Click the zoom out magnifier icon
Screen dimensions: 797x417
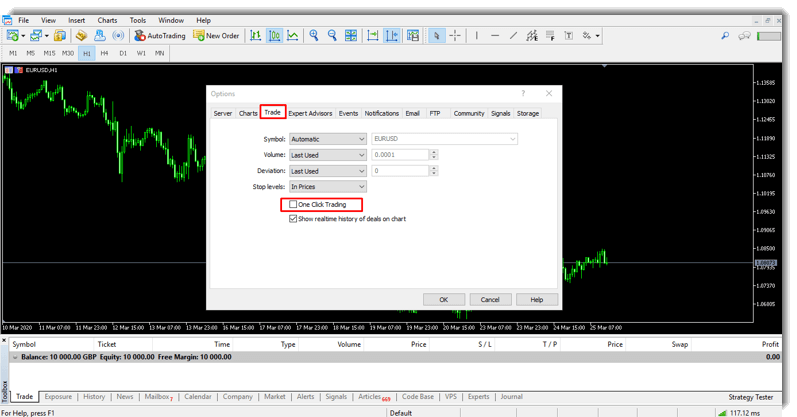pyautogui.click(x=332, y=36)
